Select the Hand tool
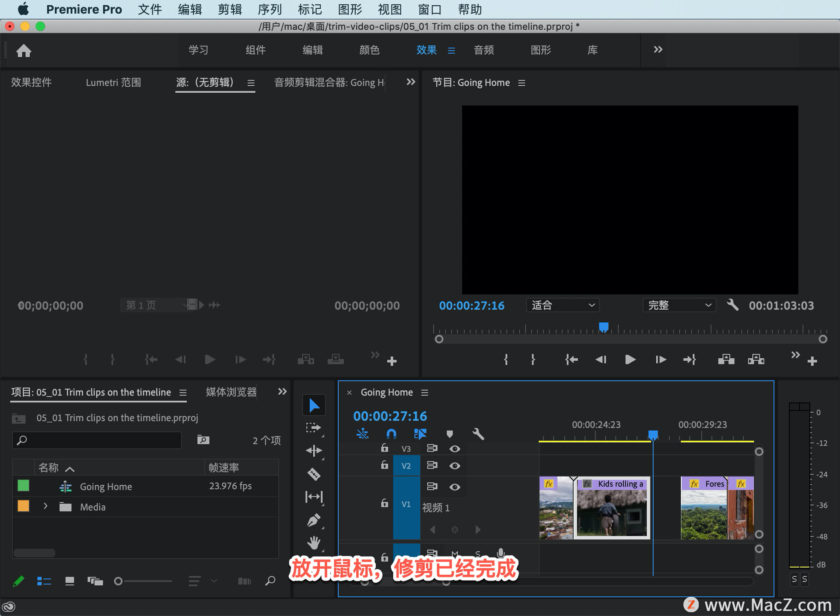 coord(314,543)
